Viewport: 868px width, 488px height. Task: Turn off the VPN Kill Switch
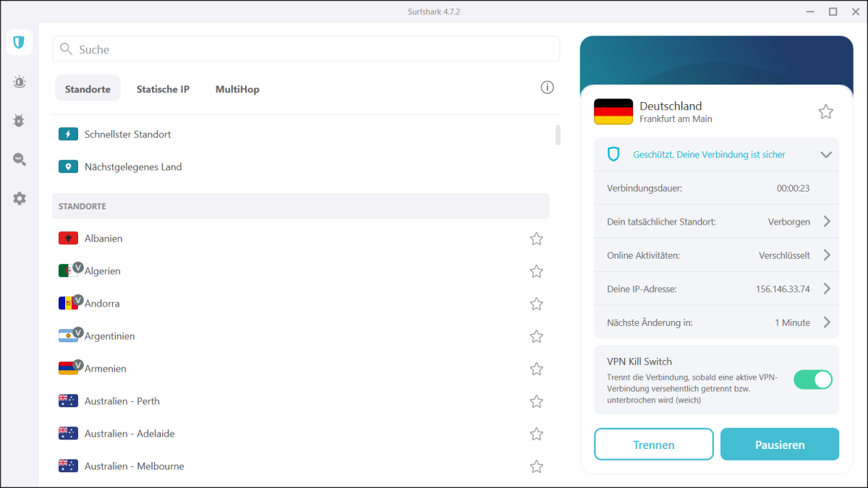813,380
